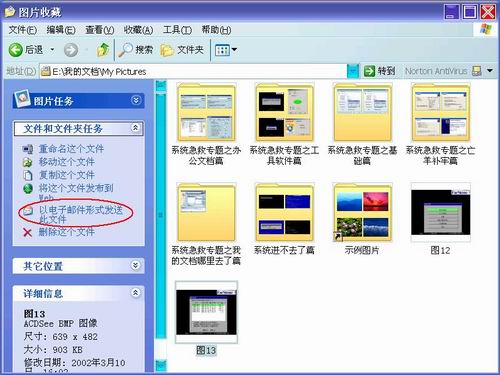Click the vertical scrollbar up arrow

[x=161, y=86]
